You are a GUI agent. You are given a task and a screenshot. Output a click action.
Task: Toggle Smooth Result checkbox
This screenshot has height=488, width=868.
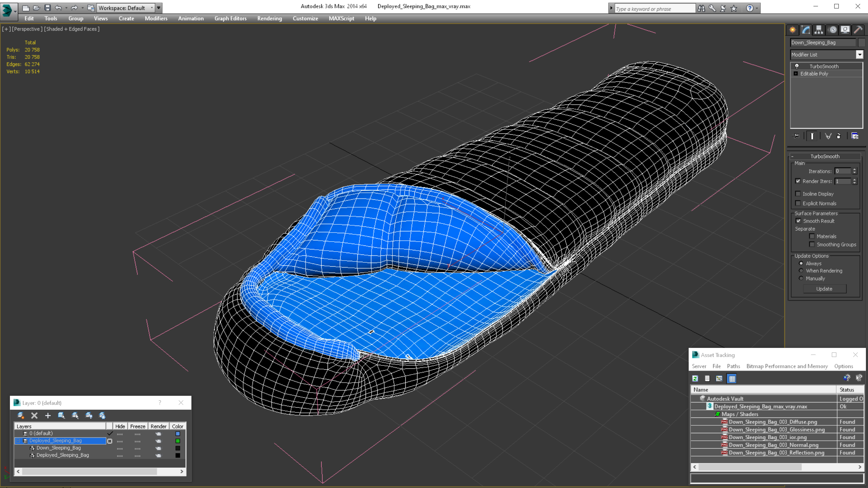point(798,221)
